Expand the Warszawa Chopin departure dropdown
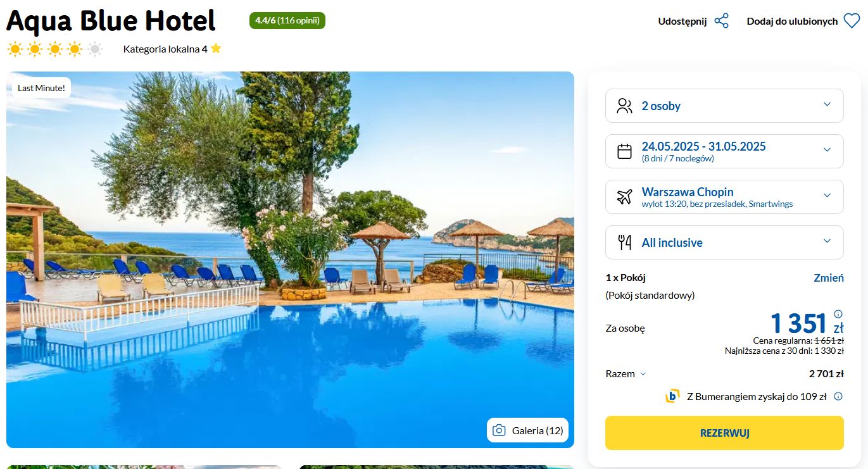Image resolution: width=868 pixels, height=469 pixels. click(724, 197)
